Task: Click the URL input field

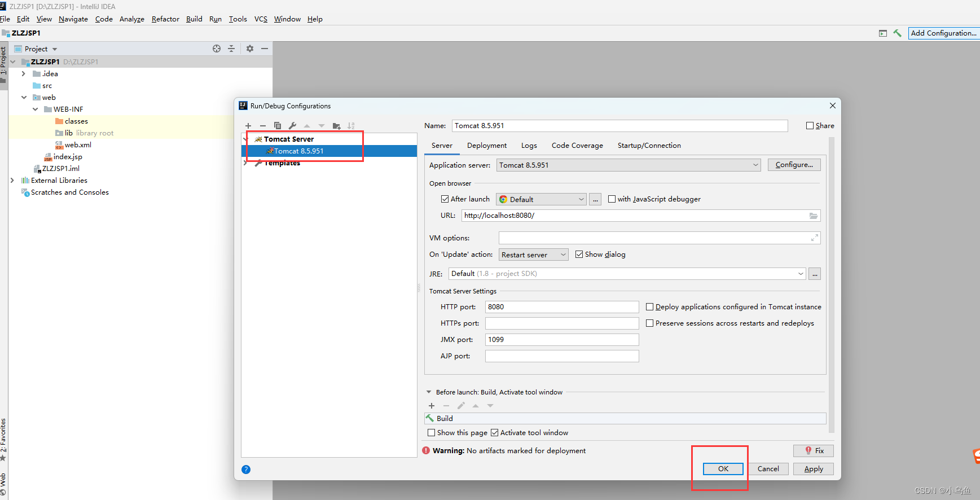Action: [641, 216]
